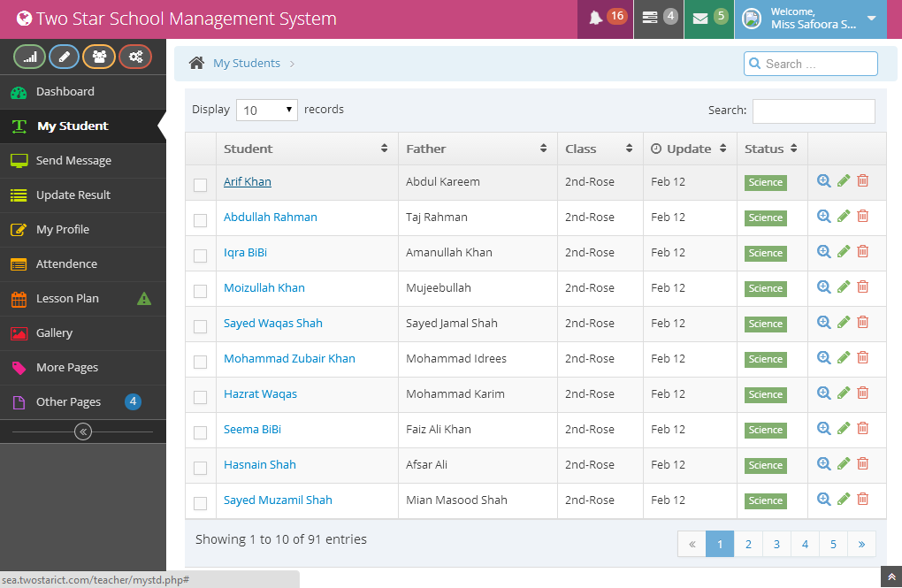Tick the checkbox for Abdullah Rahman
Viewport: 902px width, 588px height.
[200, 220]
